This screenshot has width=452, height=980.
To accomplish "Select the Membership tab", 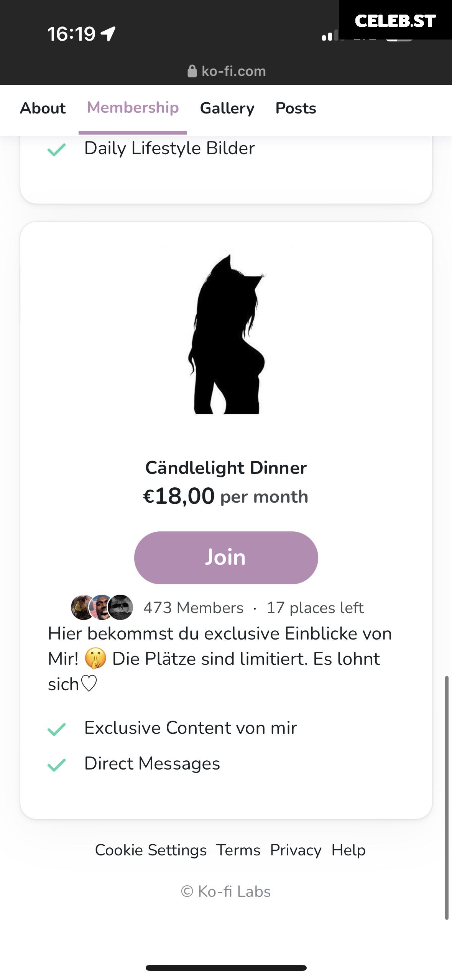I will coord(133,108).
